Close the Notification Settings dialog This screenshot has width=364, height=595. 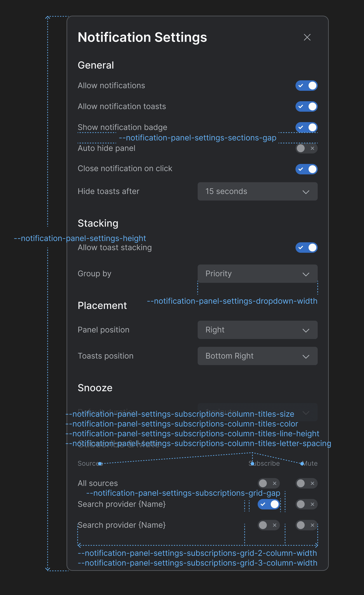pos(307,37)
